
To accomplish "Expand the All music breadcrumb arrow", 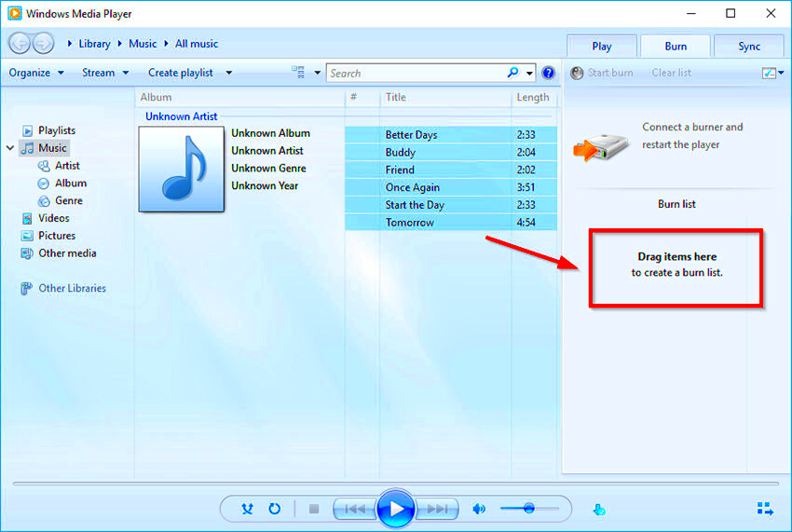I will pyautogui.click(x=166, y=44).
